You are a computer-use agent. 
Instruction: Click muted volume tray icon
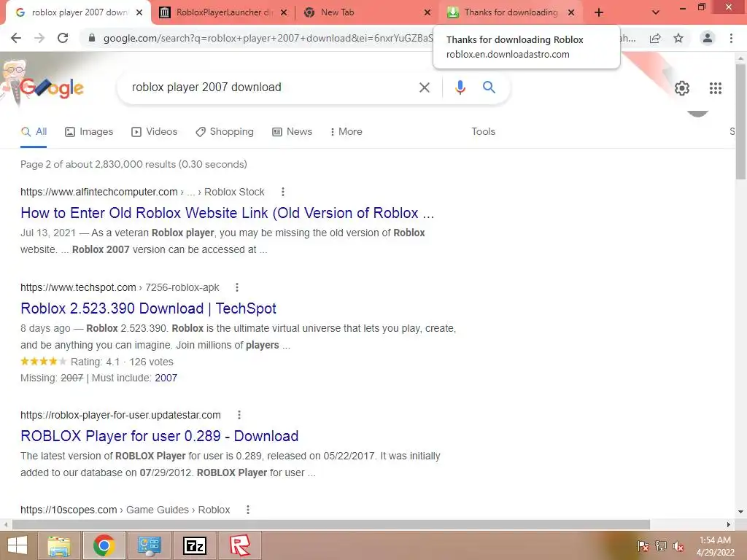click(x=678, y=546)
